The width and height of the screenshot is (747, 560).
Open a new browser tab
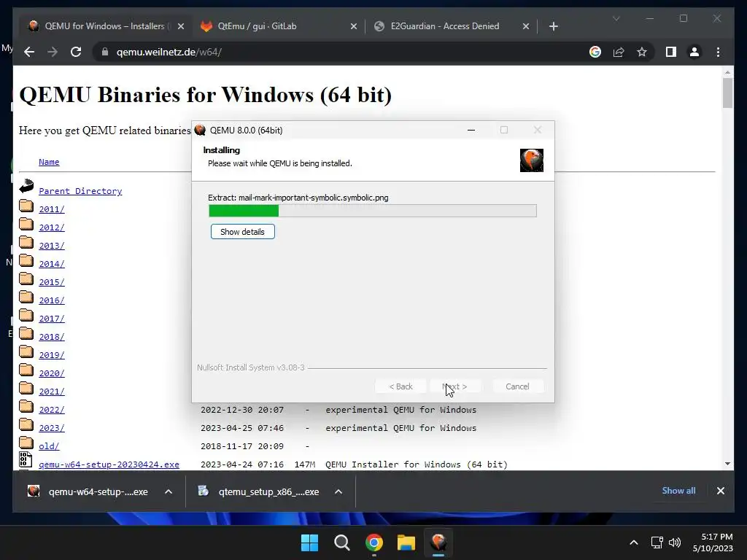[553, 26]
